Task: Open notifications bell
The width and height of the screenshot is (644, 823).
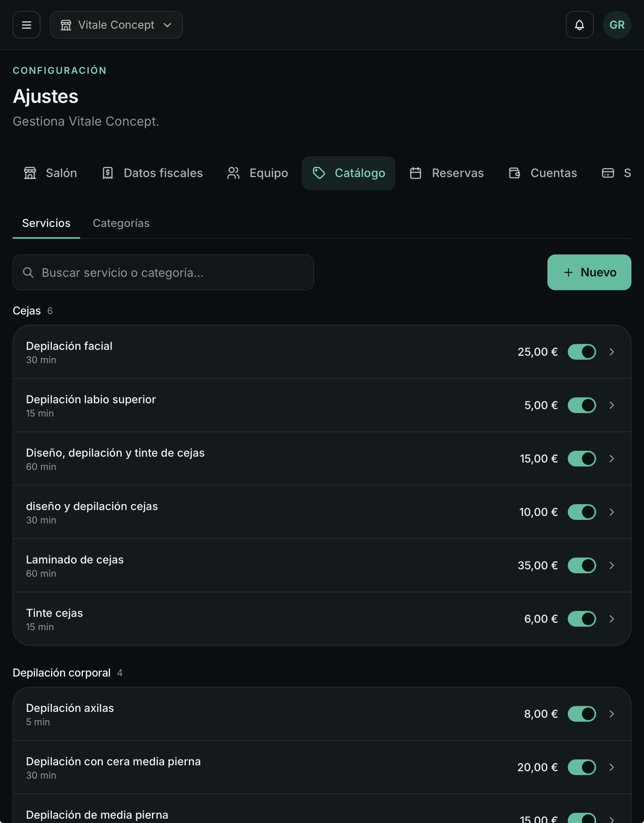Action: (x=580, y=25)
